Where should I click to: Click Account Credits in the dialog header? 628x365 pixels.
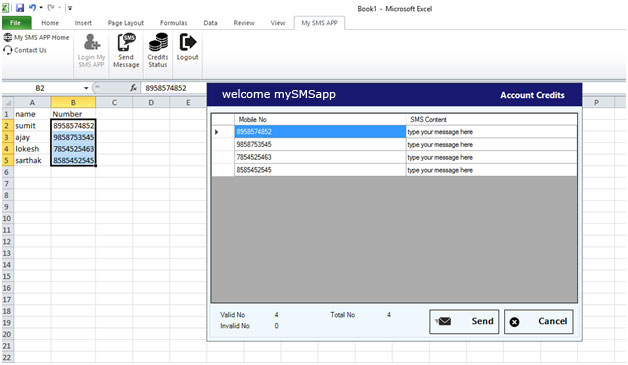[532, 95]
